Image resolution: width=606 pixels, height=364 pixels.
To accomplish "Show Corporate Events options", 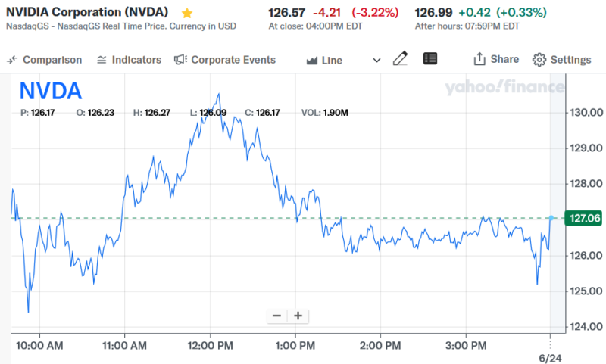I will (225, 60).
